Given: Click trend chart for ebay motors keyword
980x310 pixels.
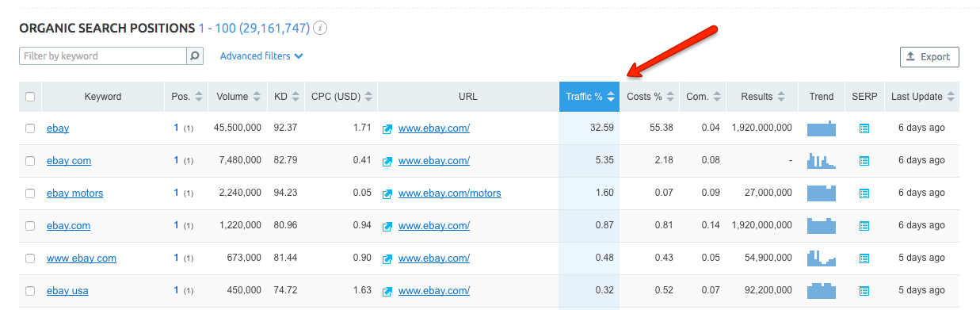Looking at the screenshot, I should click(x=822, y=193).
